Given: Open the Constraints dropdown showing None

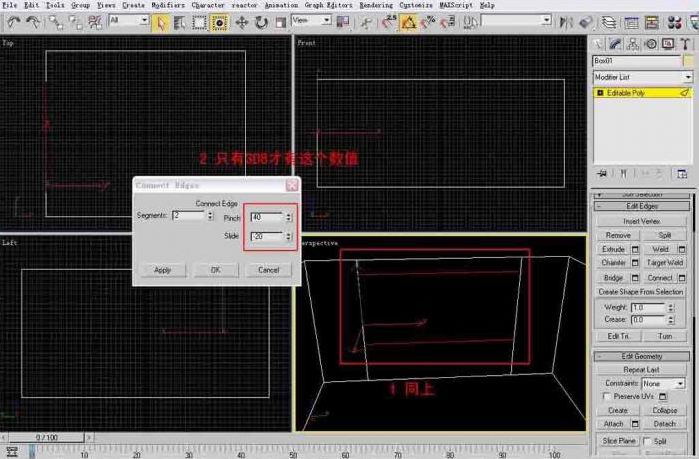Looking at the screenshot, I should [664, 383].
